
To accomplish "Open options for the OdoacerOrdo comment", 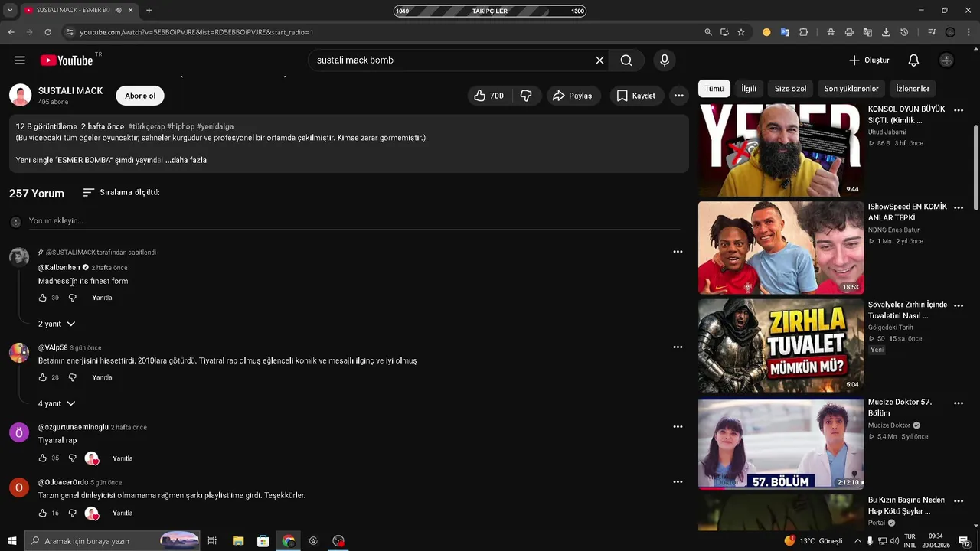I will coord(678,481).
